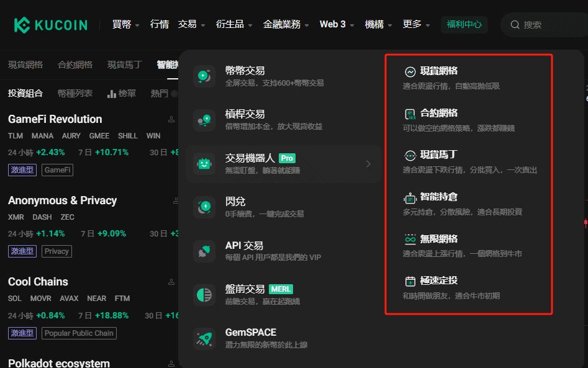
Task: Click the 智能持倉 robot icon
Action: coord(410,197)
